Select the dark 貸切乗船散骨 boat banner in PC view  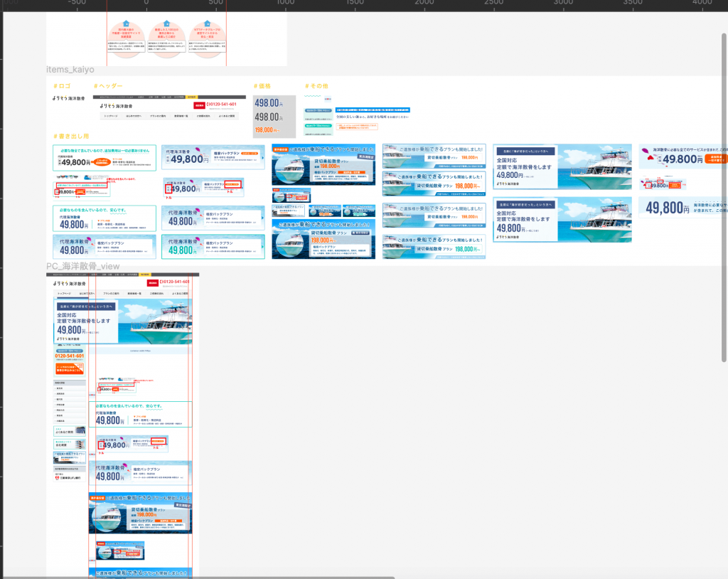pos(140,512)
